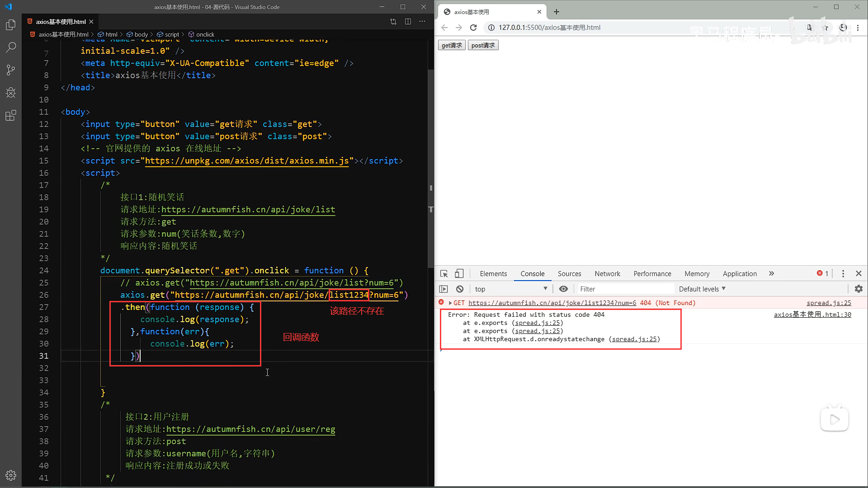The image size is (868, 488).
Task: Clear the console
Action: [460, 289]
